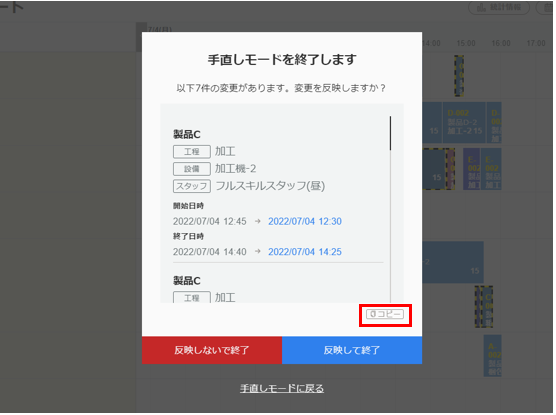Click the 開始日時 label

click(x=188, y=206)
